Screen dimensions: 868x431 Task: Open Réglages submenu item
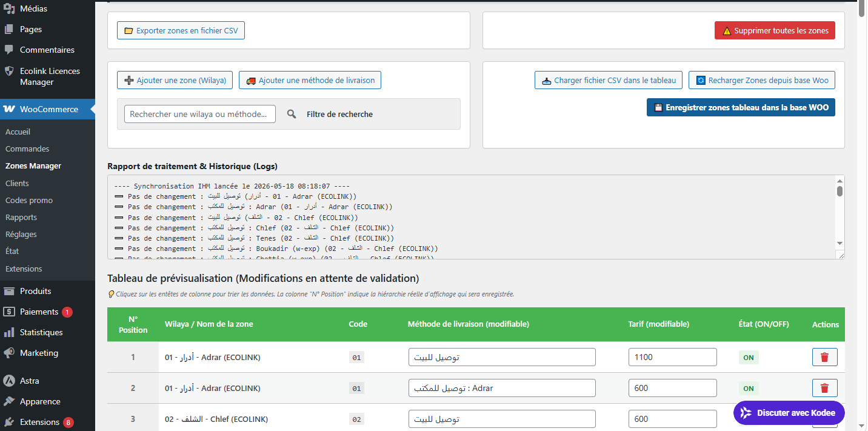[x=21, y=234]
